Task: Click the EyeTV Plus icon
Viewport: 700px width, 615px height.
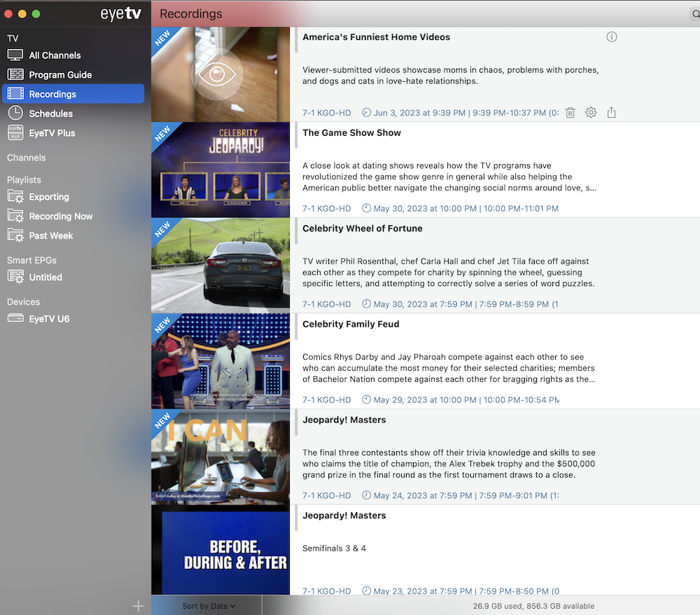Action: (x=15, y=132)
